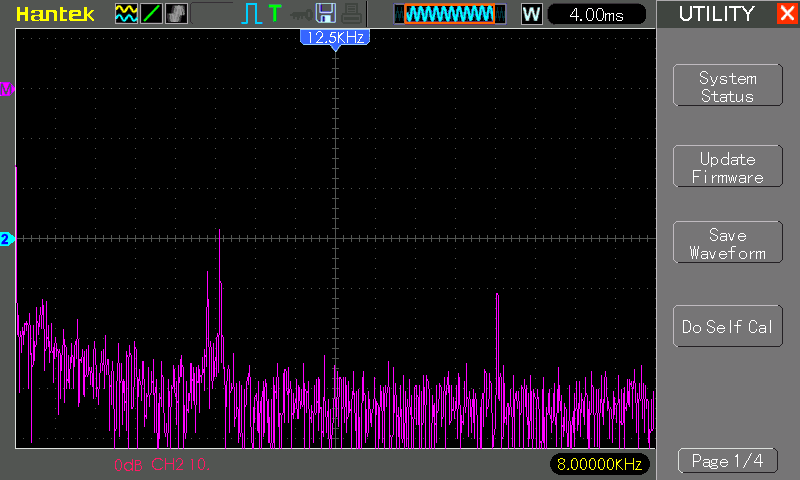
Task: Click the gray waveform persistence icon
Action: [x=177, y=14]
